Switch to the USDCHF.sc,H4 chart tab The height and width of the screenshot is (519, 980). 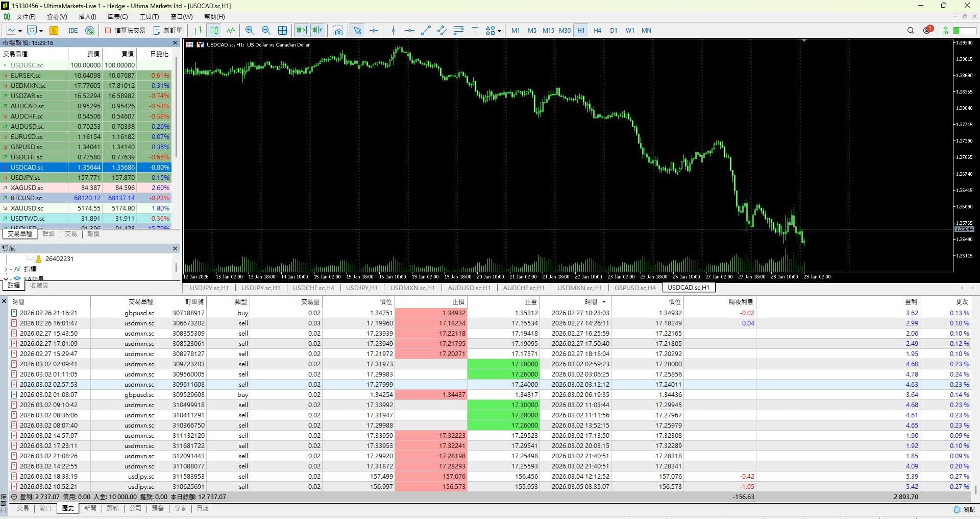(313, 288)
